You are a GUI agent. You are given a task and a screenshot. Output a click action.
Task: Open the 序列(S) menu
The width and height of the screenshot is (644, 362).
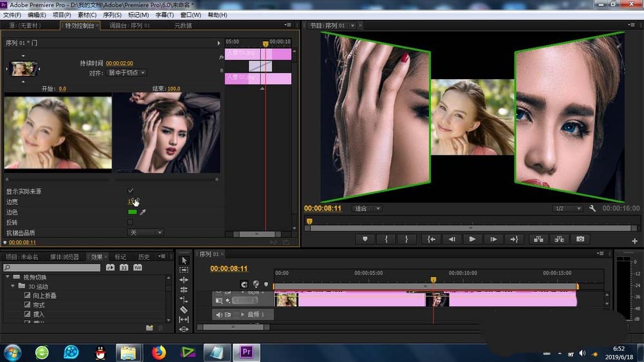(112, 15)
